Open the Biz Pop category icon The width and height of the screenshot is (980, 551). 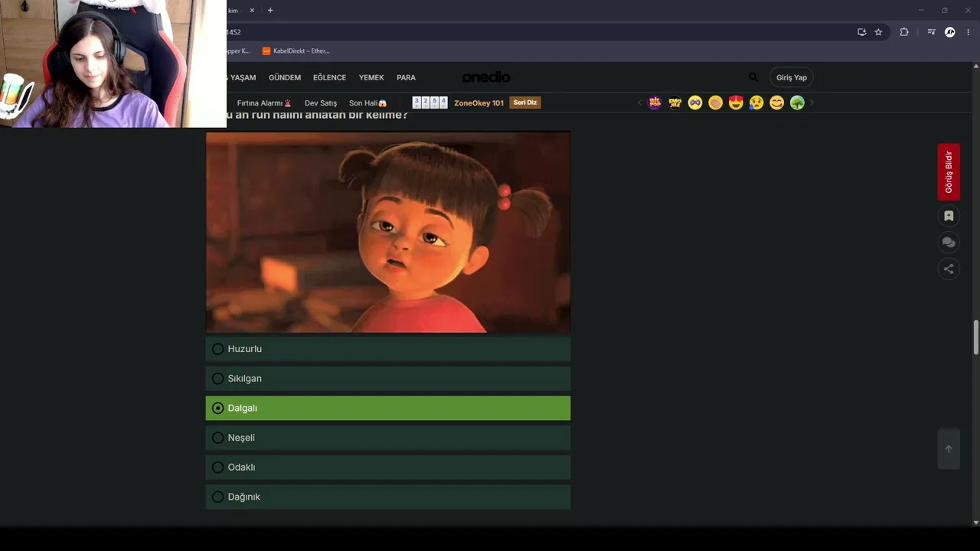pos(655,103)
